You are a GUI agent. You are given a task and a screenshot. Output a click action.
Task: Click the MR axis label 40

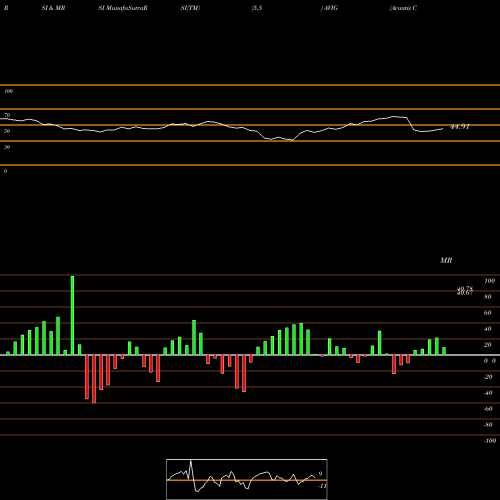click(488, 329)
